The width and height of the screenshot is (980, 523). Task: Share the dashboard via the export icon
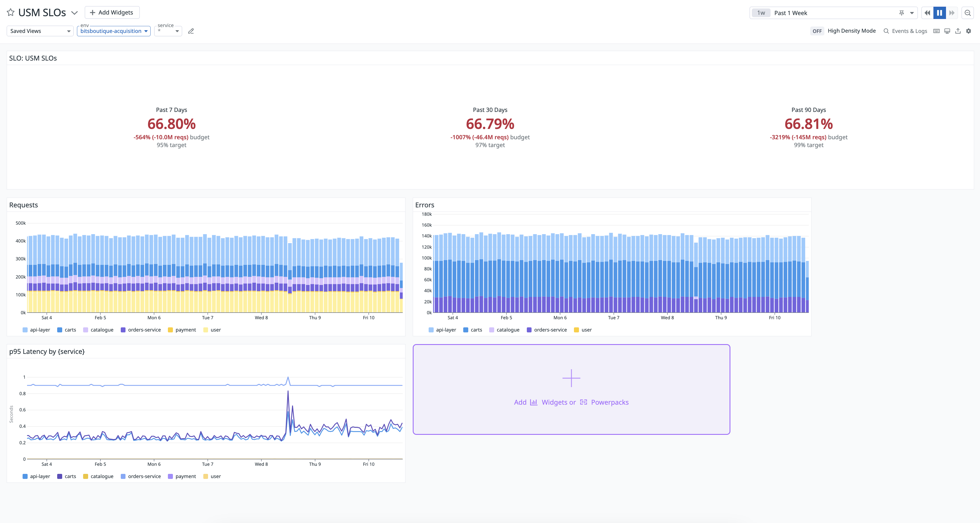[958, 31]
